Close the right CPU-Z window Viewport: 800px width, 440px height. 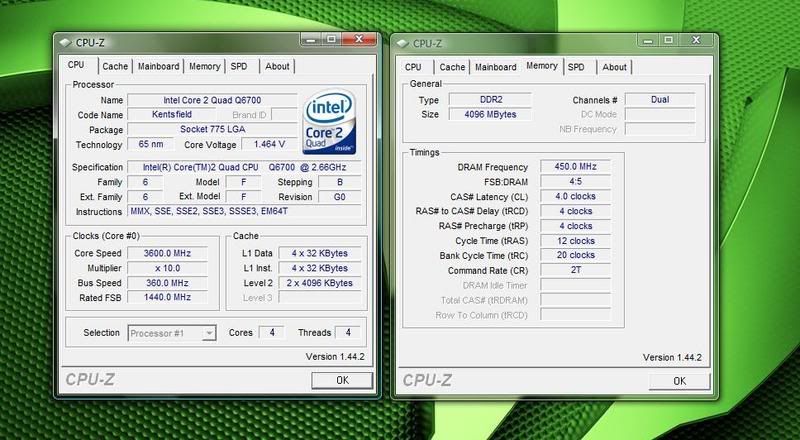click(696, 40)
